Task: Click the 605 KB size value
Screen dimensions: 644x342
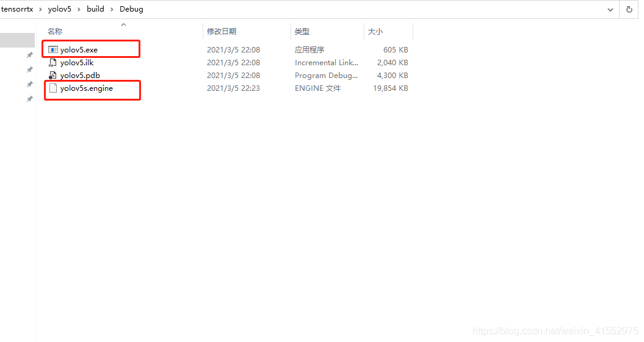Action: (396, 49)
